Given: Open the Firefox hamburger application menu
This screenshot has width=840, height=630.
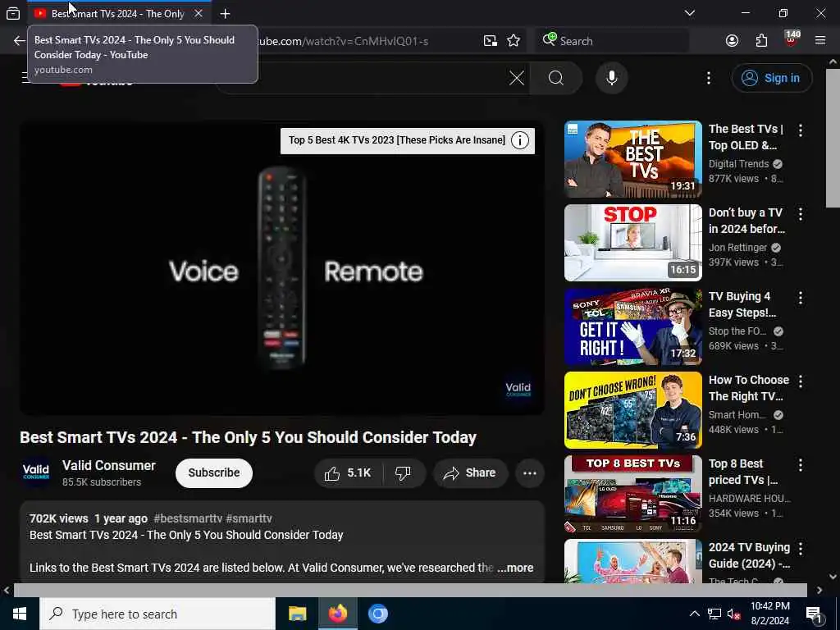Looking at the screenshot, I should 820,41.
